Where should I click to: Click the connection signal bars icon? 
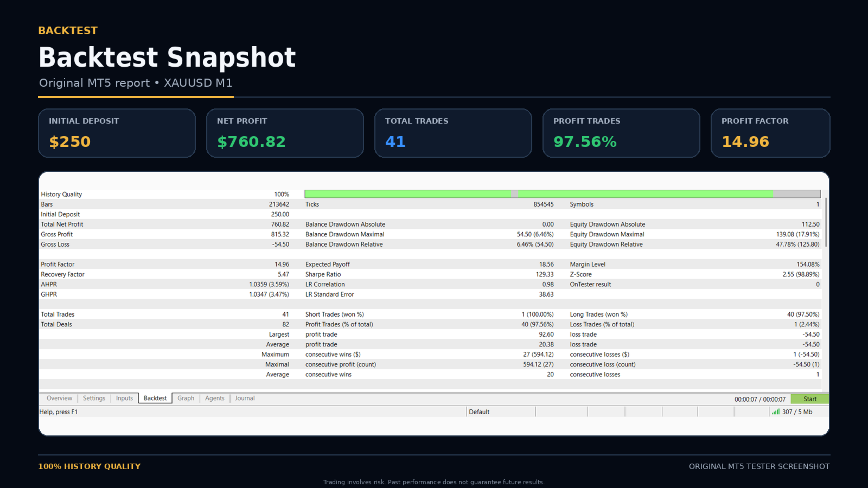(776, 412)
